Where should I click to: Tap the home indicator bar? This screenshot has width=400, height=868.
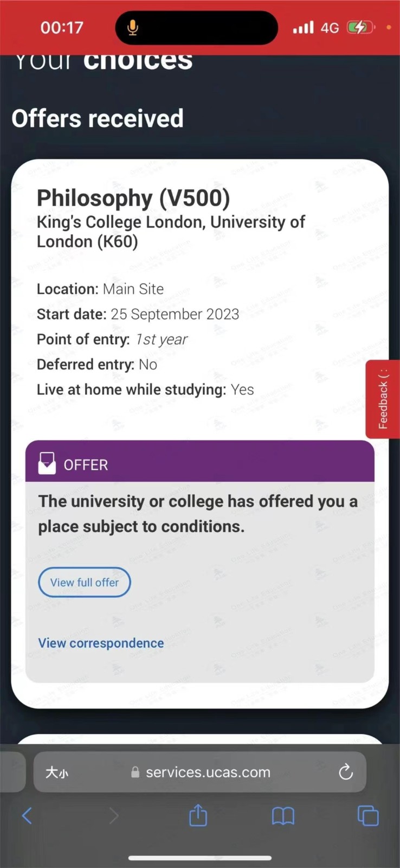(x=200, y=858)
